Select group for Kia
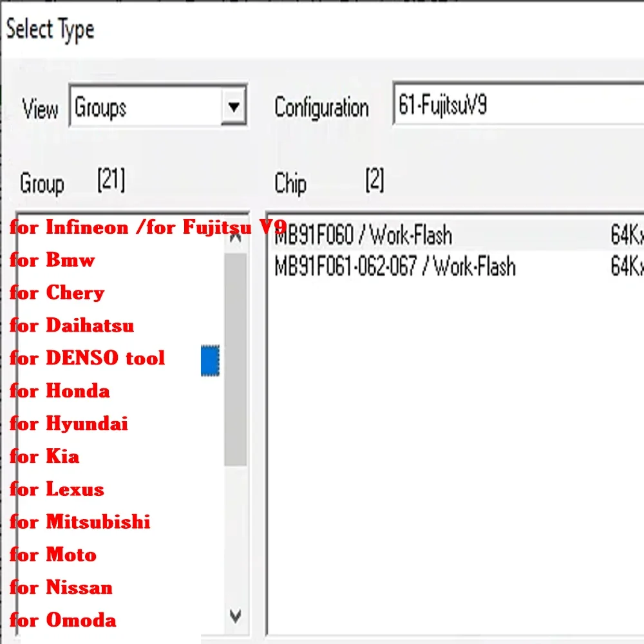The height and width of the screenshot is (644, 644). pyautogui.click(x=44, y=457)
